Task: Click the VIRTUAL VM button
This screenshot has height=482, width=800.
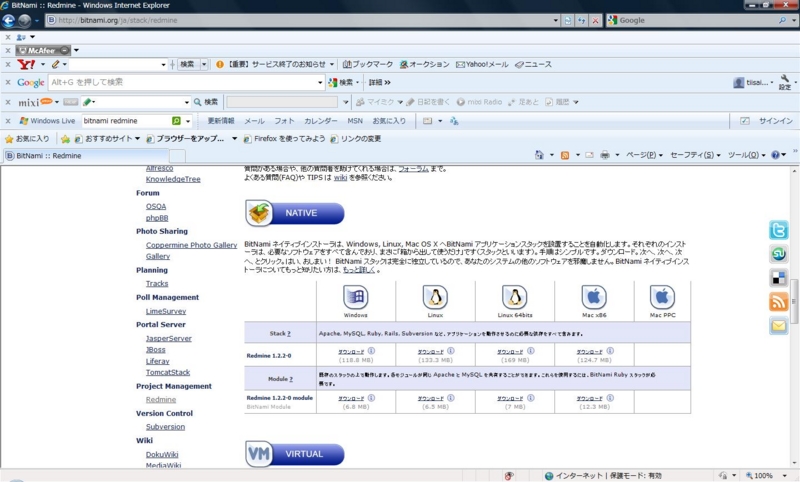Action: [x=294, y=454]
